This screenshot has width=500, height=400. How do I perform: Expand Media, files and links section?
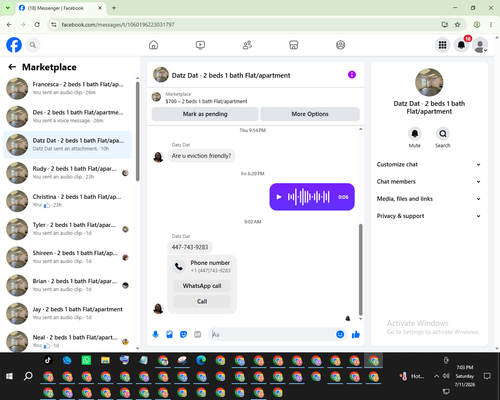(x=429, y=199)
